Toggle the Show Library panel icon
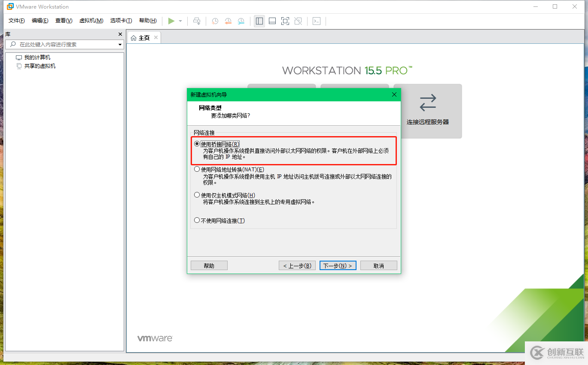The width and height of the screenshot is (588, 365). [259, 21]
